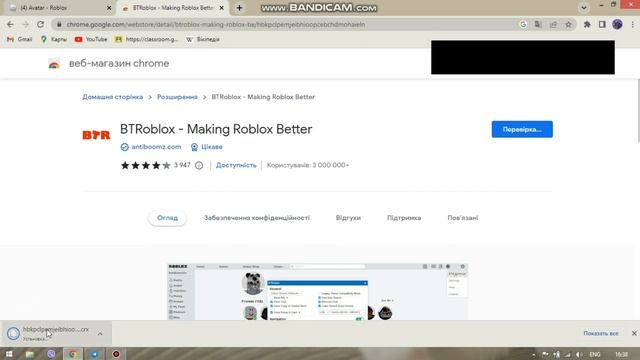The width and height of the screenshot is (640, 360).
Task: Go to Домашня сторінка breadcrumb
Action: [113, 97]
